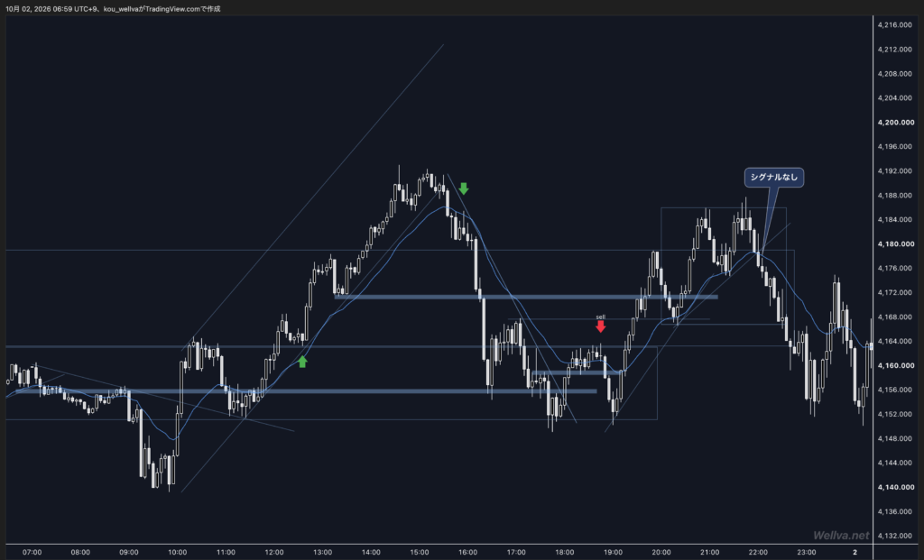This screenshot has height=560, width=924.
Task: Click the 22:00 time axis label
Action: (x=758, y=553)
